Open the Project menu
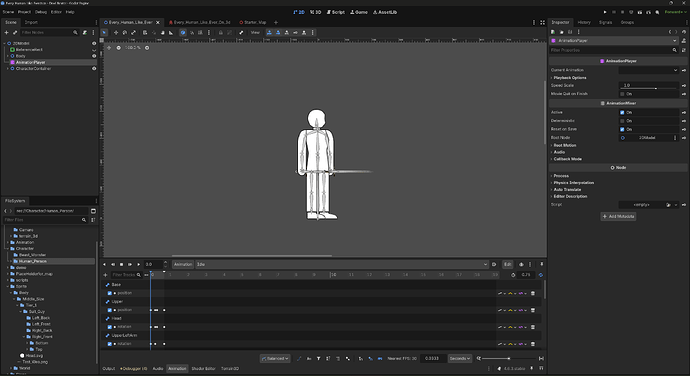 coord(24,12)
